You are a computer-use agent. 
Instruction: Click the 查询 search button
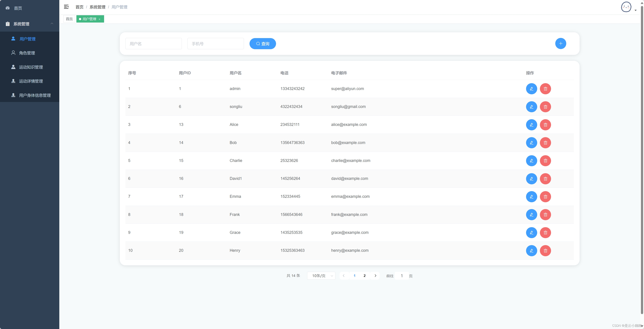[x=263, y=44]
